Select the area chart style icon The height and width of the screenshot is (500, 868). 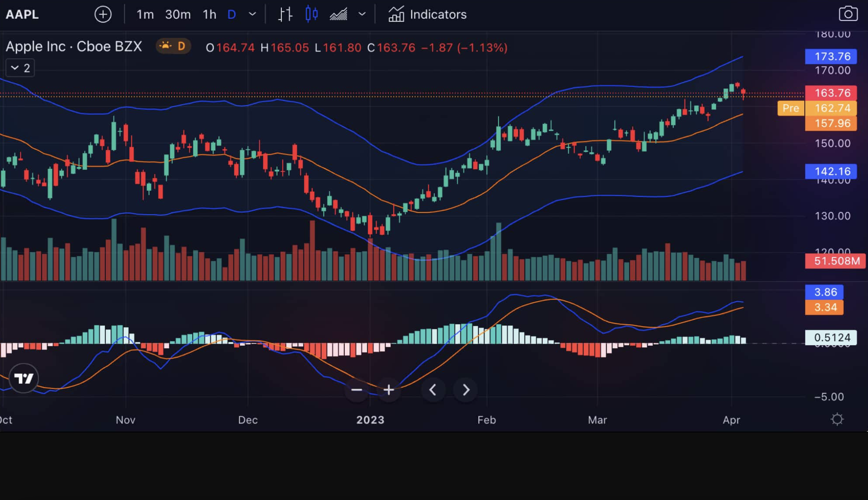tap(338, 14)
